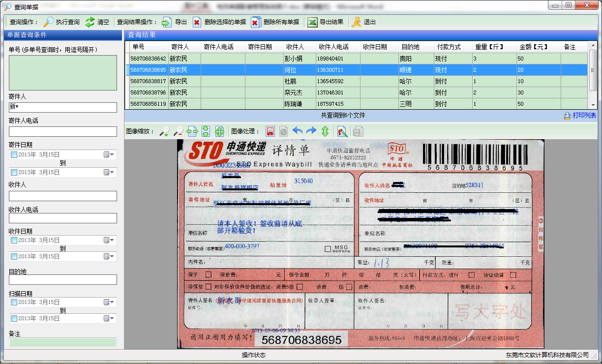The height and width of the screenshot is (364, 602).
Task: Enable the 寄件日期 start date checkbox
Action: coord(14,155)
